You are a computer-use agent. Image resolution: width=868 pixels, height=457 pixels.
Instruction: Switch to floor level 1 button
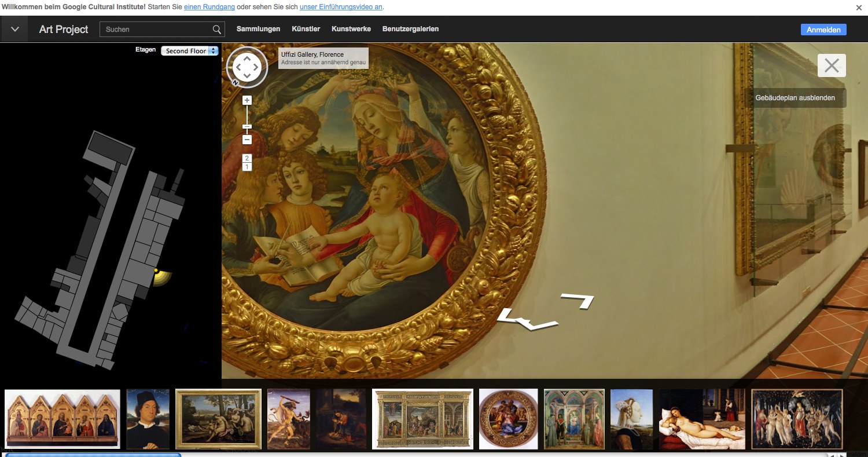247,167
